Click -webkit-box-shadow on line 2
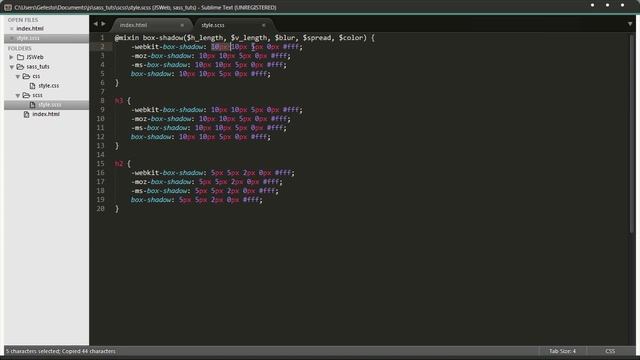This screenshot has height=360, width=640. click(x=167, y=47)
